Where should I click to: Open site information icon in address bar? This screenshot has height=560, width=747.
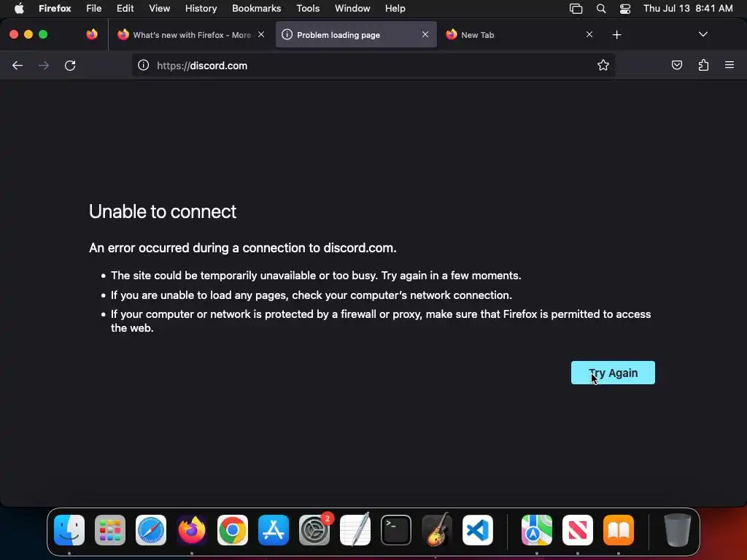tap(144, 65)
